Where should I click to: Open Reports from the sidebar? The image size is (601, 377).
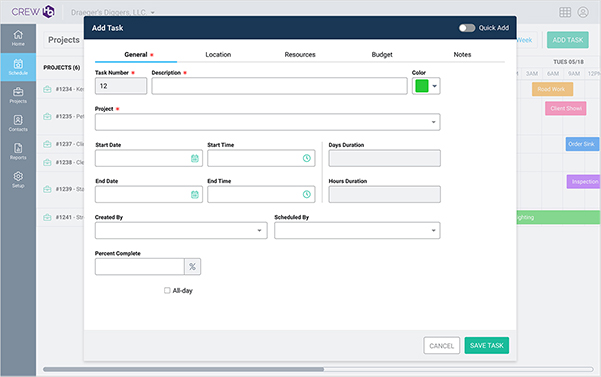[18, 151]
